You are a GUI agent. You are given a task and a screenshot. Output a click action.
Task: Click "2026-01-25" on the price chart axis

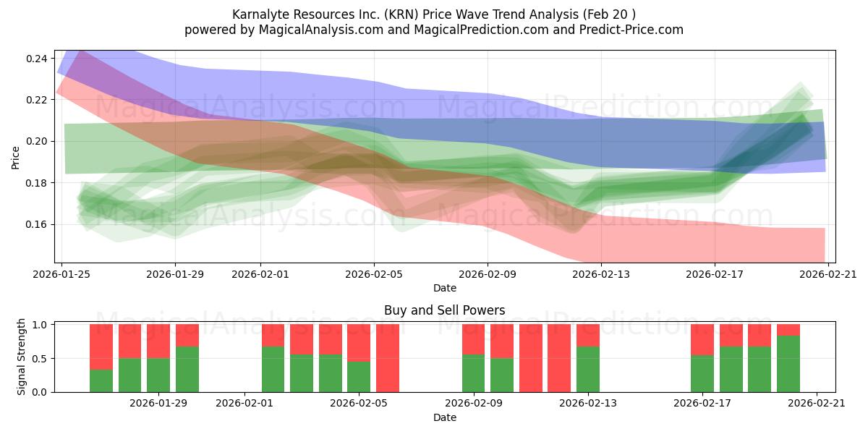tap(61, 274)
